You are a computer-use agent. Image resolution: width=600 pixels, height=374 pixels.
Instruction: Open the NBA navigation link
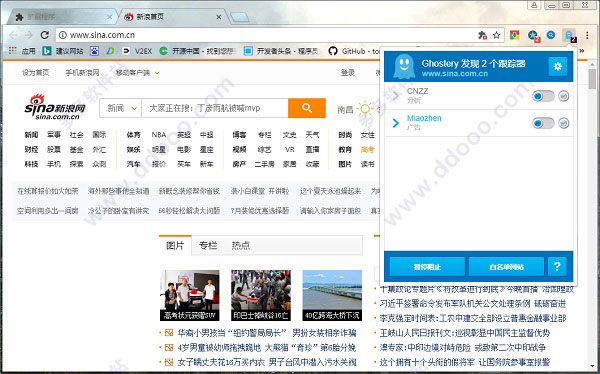tap(158, 135)
